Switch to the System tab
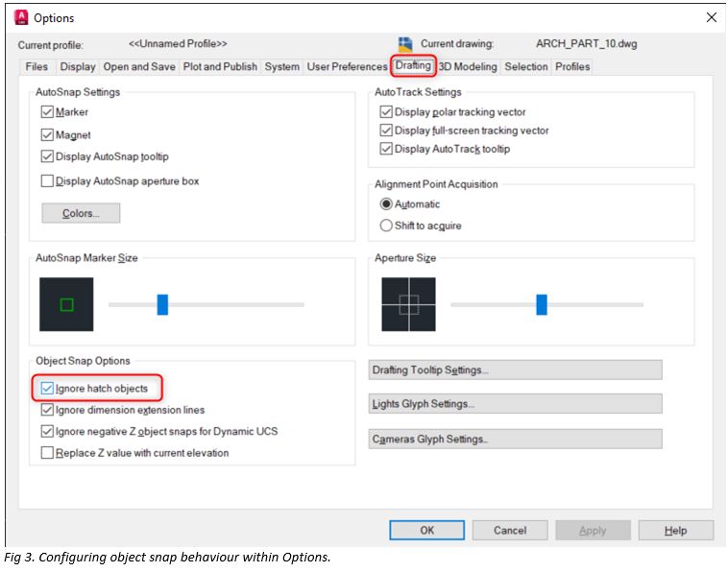This screenshot has height=572, width=728. click(281, 67)
